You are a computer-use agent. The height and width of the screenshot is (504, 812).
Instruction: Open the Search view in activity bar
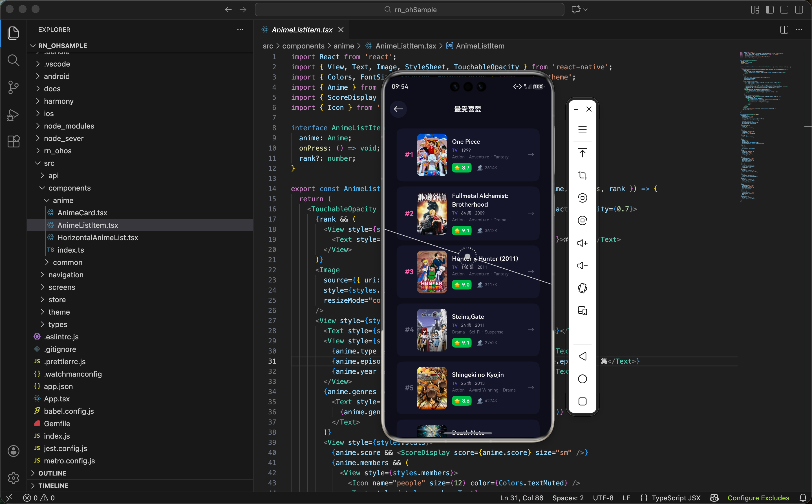[13, 60]
